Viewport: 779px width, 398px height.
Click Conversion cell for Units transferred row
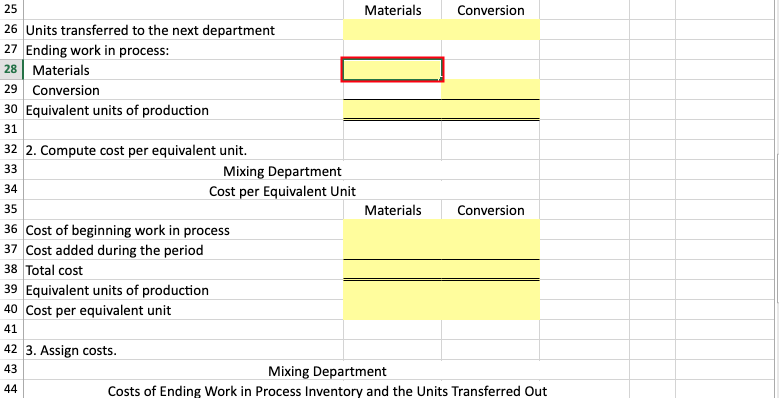click(490, 30)
